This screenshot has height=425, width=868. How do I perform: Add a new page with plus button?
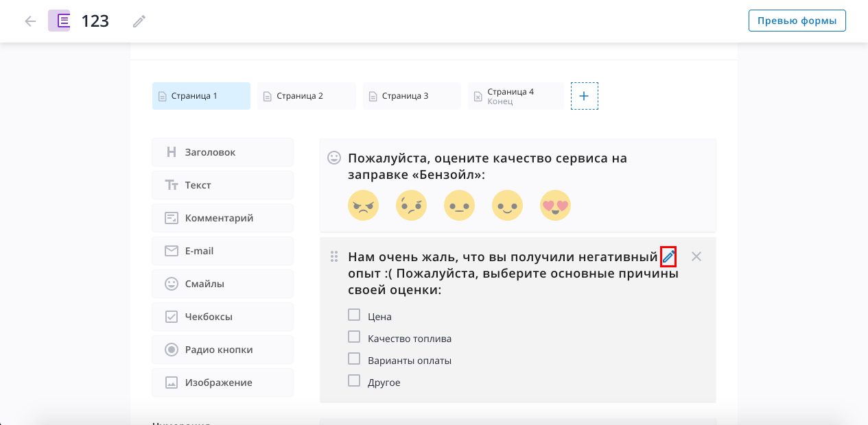tap(585, 96)
